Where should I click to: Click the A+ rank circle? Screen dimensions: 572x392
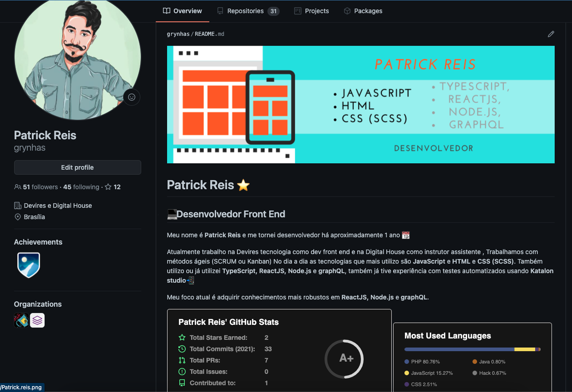(x=345, y=359)
